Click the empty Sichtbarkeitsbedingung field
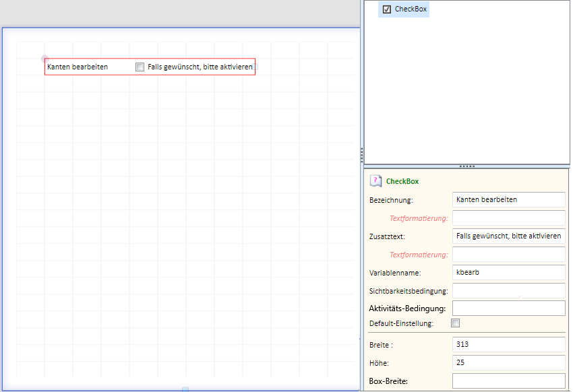The height and width of the screenshot is (392, 573). [x=509, y=290]
